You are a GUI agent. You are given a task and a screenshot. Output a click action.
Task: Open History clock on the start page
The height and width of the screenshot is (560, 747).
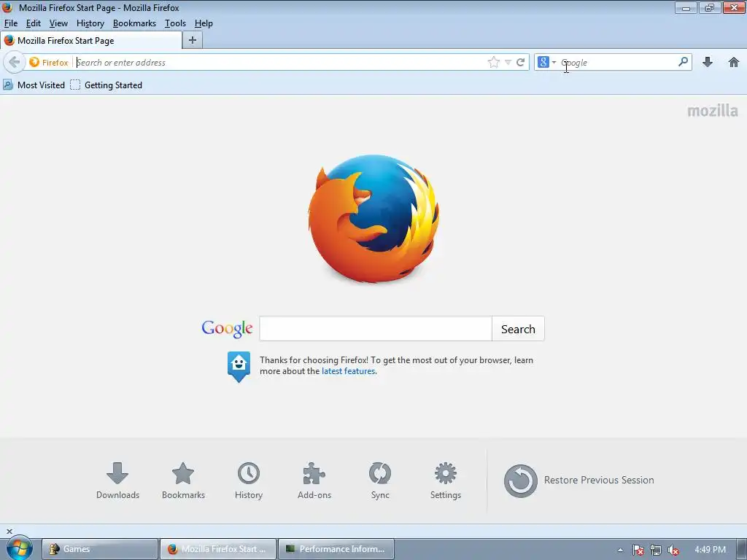(249, 481)
